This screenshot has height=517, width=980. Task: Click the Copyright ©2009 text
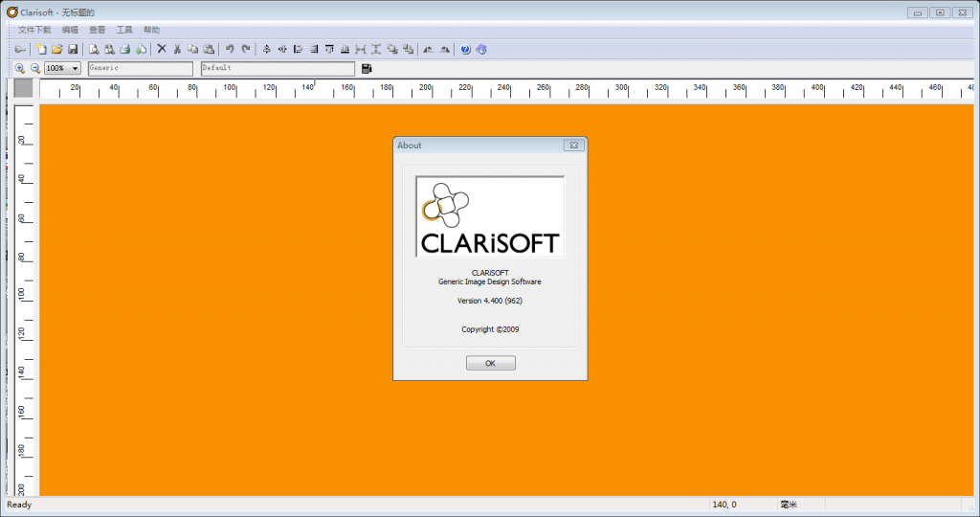click(x=490, y=329)
